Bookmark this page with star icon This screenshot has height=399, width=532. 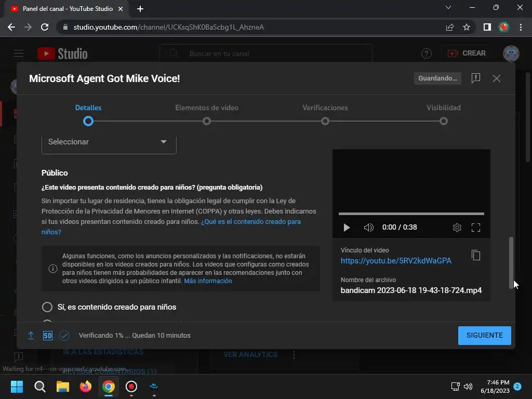(467, 27)
